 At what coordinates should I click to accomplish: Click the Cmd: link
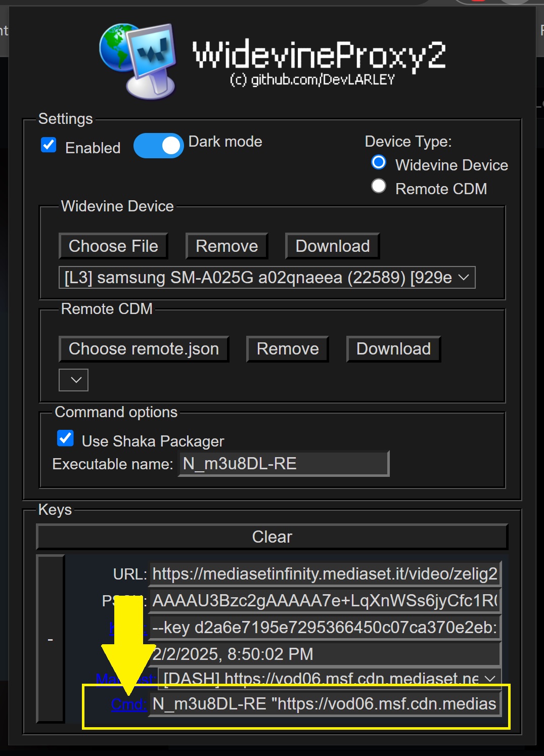click(x=129, y=704)
